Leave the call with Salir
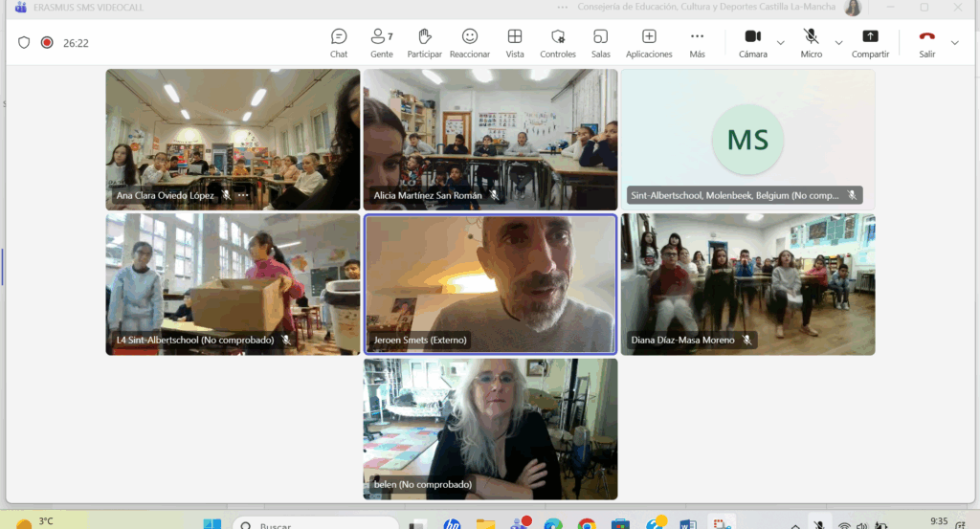Viewport: 980px width, 529px height. [926, 42]
